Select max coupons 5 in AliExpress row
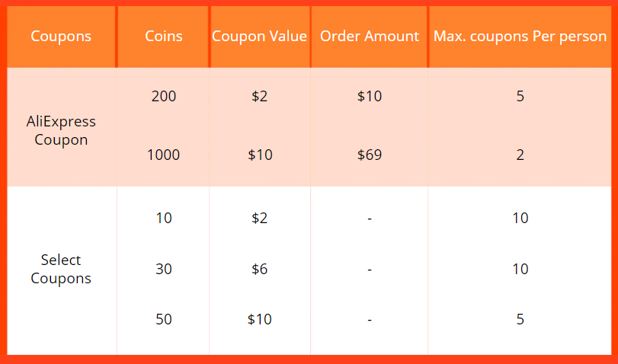The height and width of the screenshot is (364, 618). pos(520,96)
